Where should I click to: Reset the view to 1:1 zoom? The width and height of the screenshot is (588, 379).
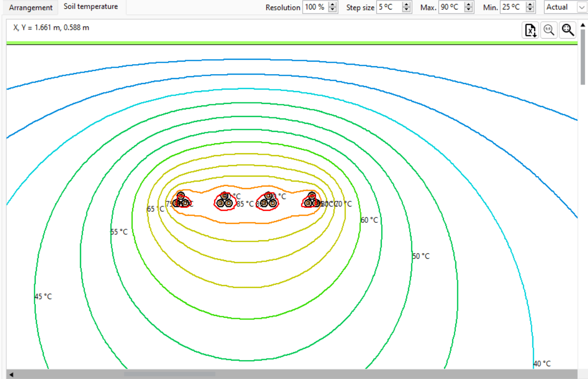tap(549, 30)
